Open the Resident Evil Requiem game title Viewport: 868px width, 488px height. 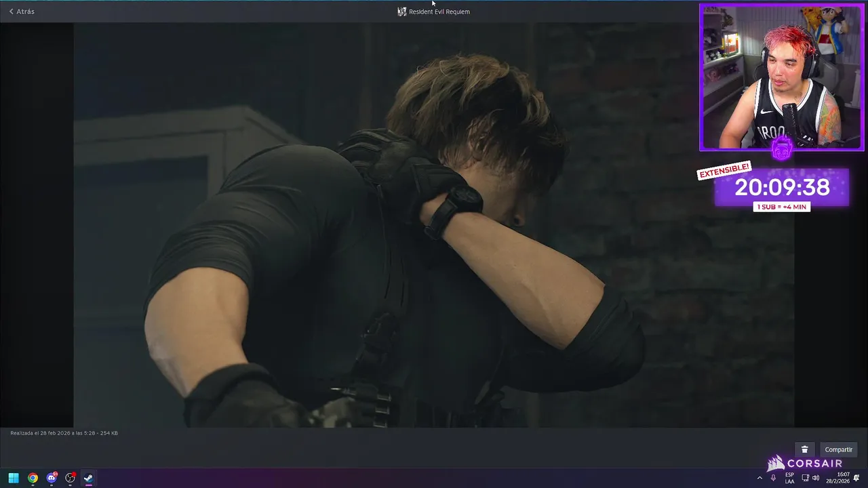[439, 12]
